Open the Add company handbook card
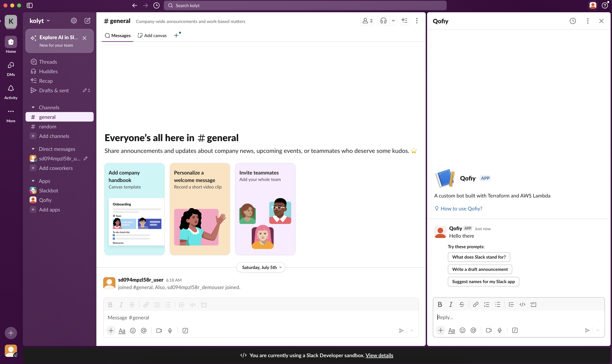 point(134,209)
